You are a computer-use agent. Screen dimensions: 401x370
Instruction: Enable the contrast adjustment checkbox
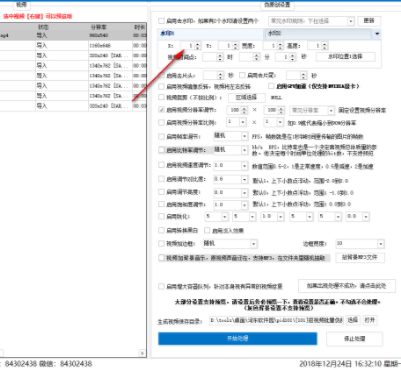[x=161, y=179]
